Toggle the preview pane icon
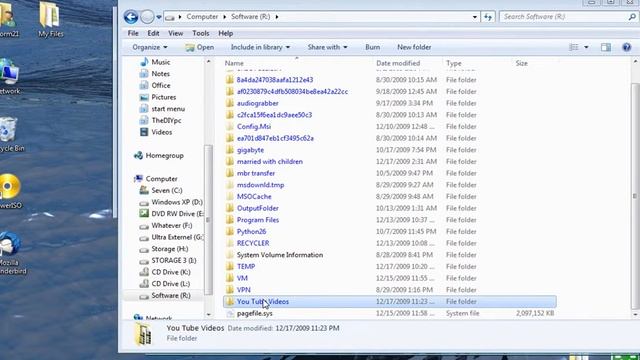640x360 pixels. [606, 47]
